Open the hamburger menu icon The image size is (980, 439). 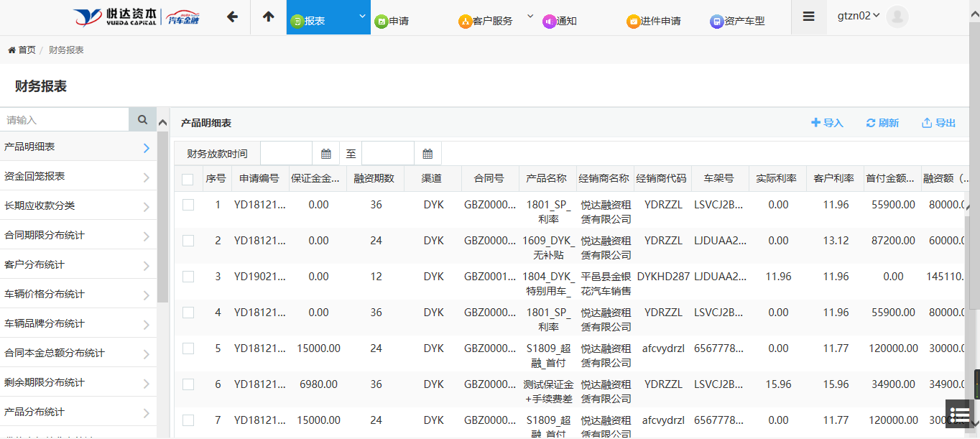pos(808,17)
